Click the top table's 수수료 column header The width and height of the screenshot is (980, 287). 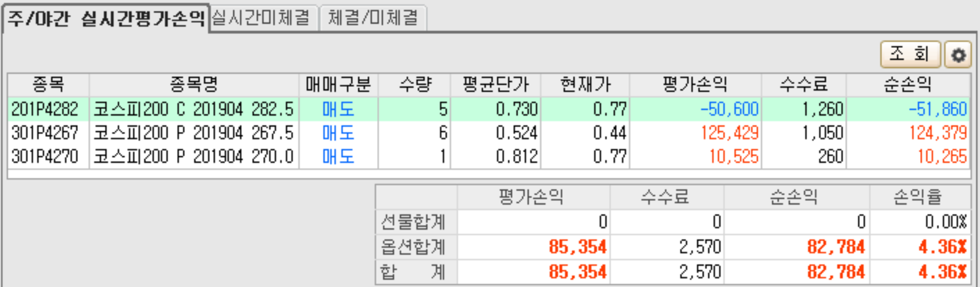[804, 85]
